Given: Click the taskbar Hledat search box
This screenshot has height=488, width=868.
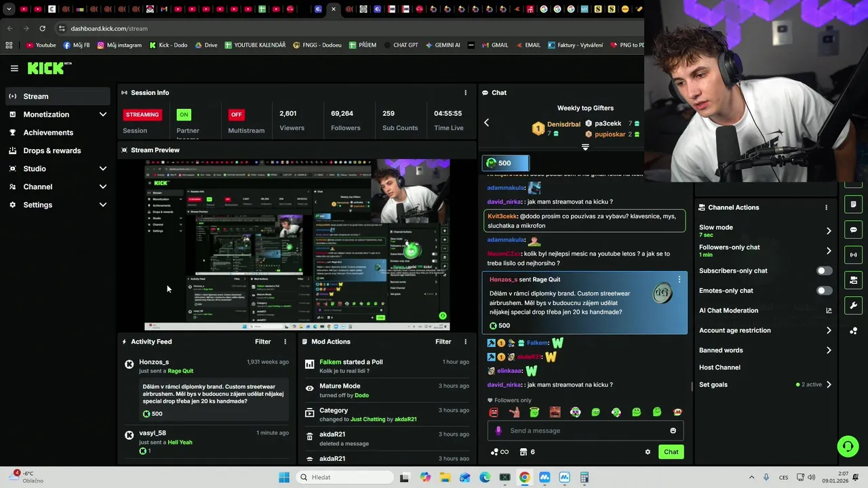Looking at the screenshot, I should [343, 477].
